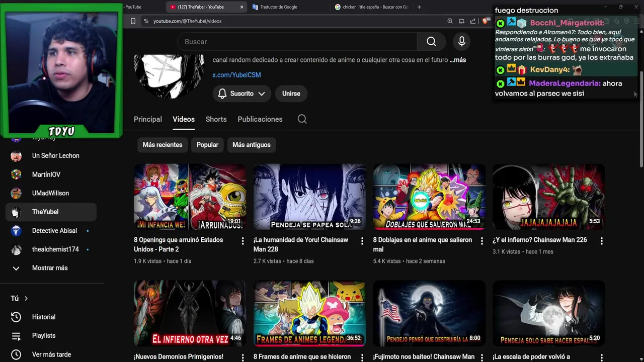Activate voice search microphone icon
The width and height of the screenshot is (644, 362).
462,42
